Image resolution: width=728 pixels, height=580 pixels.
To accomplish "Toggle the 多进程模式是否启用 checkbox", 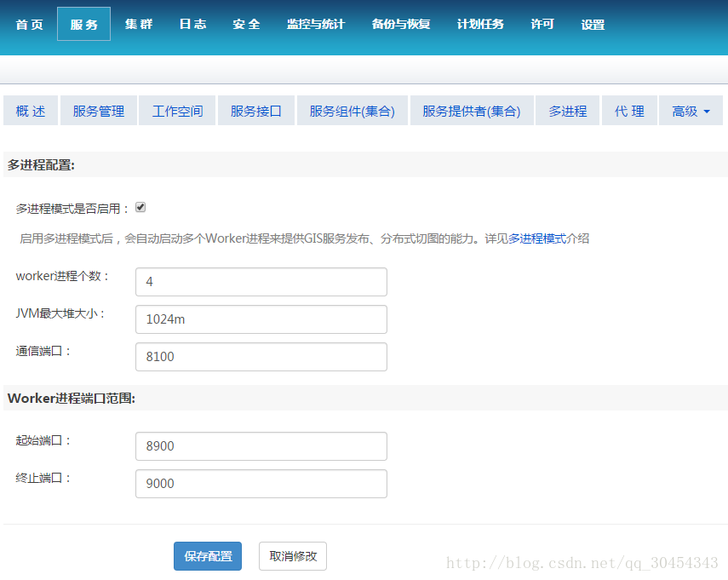I will 140,207.
